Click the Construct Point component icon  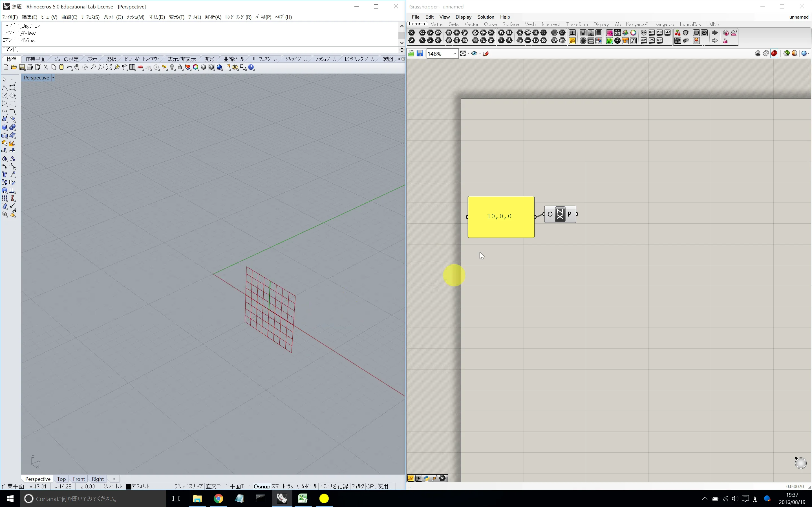click(x=560, y=214)
